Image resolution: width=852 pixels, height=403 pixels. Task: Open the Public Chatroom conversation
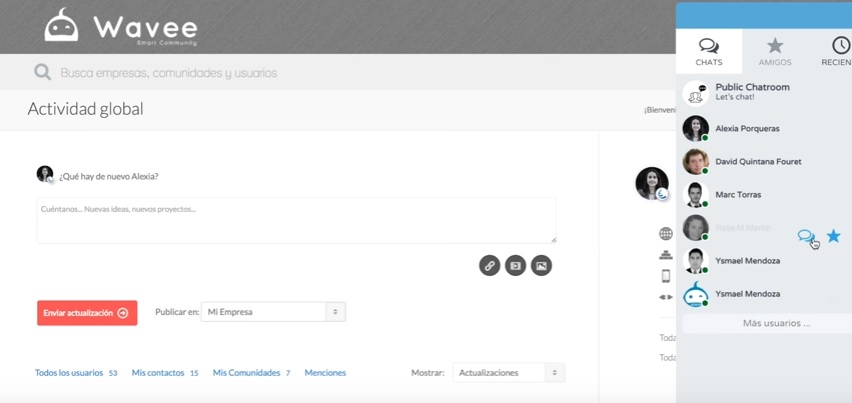(752, 92)
